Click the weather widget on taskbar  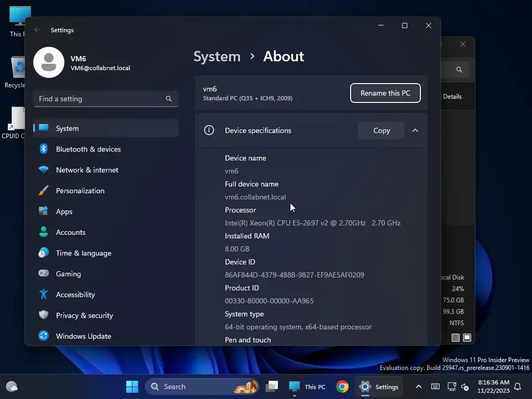[x=12, y=387]
